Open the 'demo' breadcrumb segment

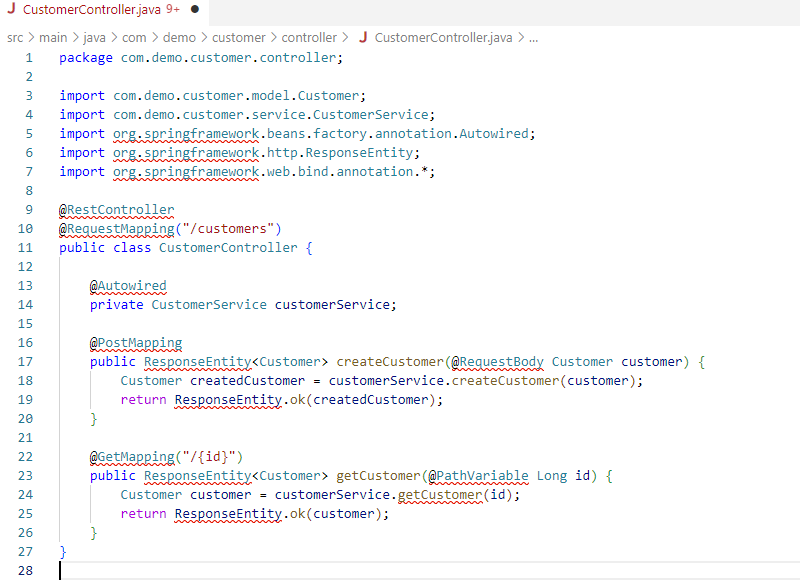(x=179, y=38)
